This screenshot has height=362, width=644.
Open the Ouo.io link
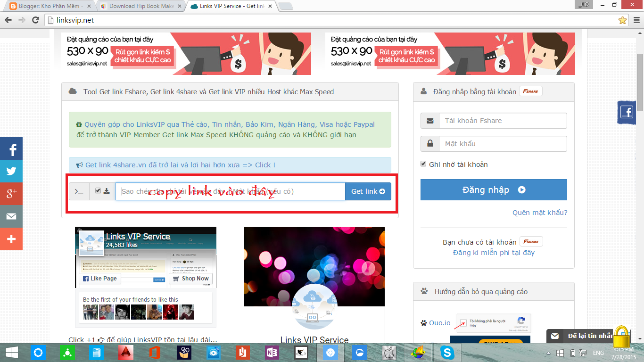[439, 323]
